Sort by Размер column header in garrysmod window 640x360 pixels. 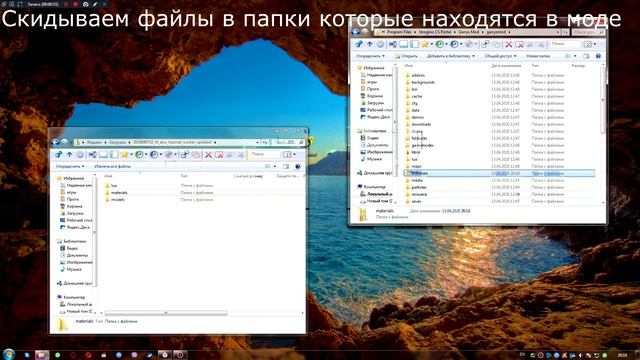click(578, 65)
